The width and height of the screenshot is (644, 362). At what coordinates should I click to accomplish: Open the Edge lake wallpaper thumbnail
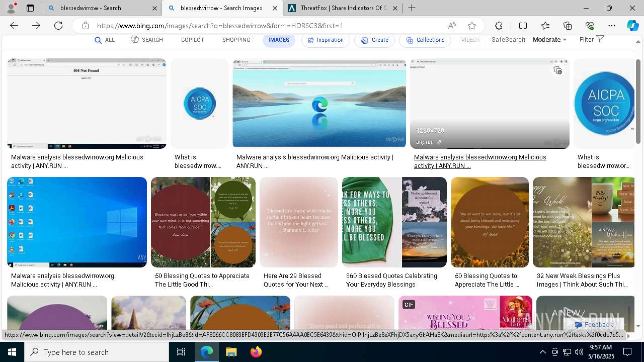coord(319,104)
